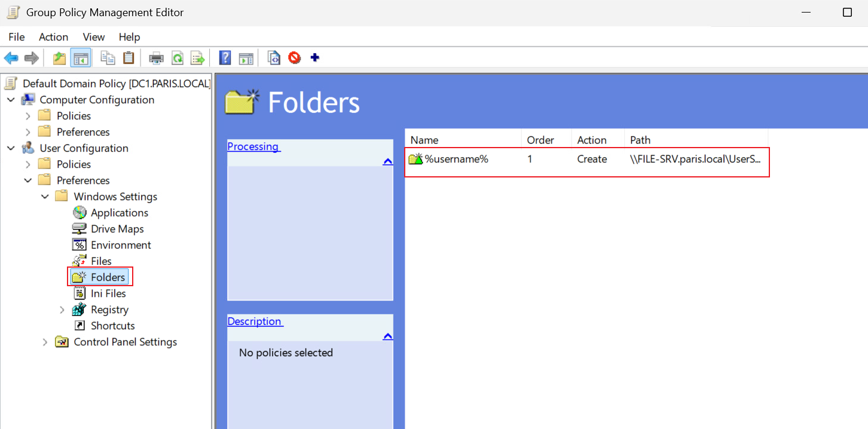Toggle the Show/Hide Action Pane button
The width and height of the screenshot is (868, 429).
pos(246,58)
